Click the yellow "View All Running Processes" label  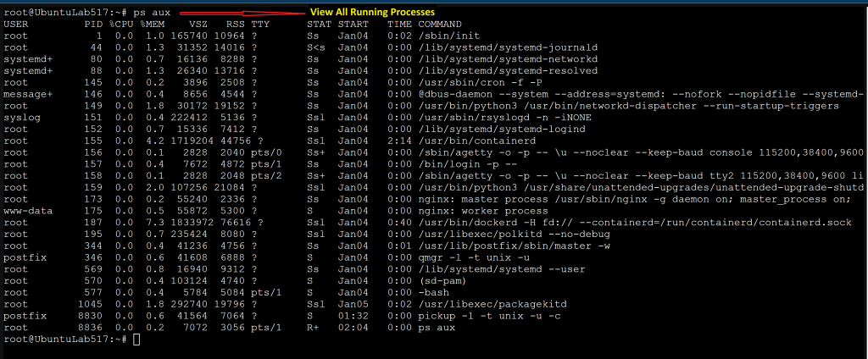[x=372, y=13]
